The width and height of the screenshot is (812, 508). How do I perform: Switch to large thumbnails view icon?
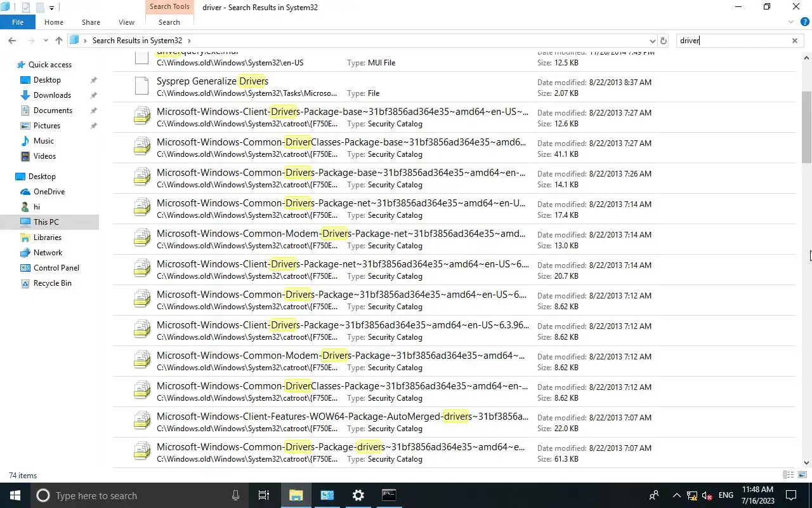(802, 475)
